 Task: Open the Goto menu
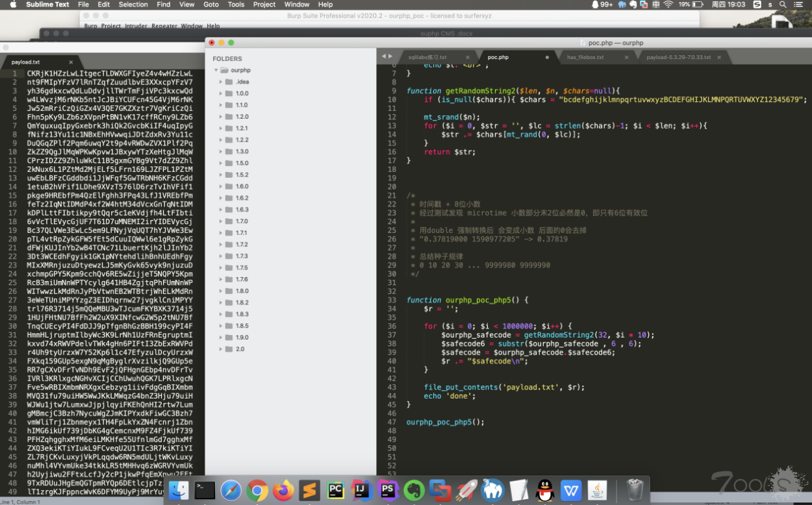point(211,5)
